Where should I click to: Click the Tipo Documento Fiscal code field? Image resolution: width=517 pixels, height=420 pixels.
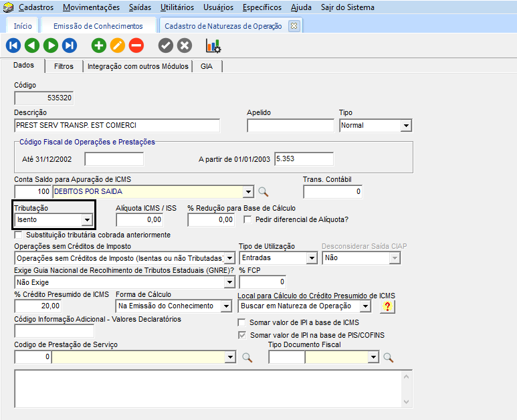coord(286,357)
